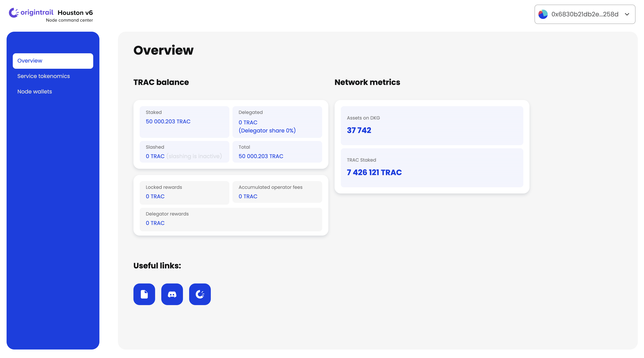Select the Overview sidebar item
644x358 pixels.
[53, 61]
